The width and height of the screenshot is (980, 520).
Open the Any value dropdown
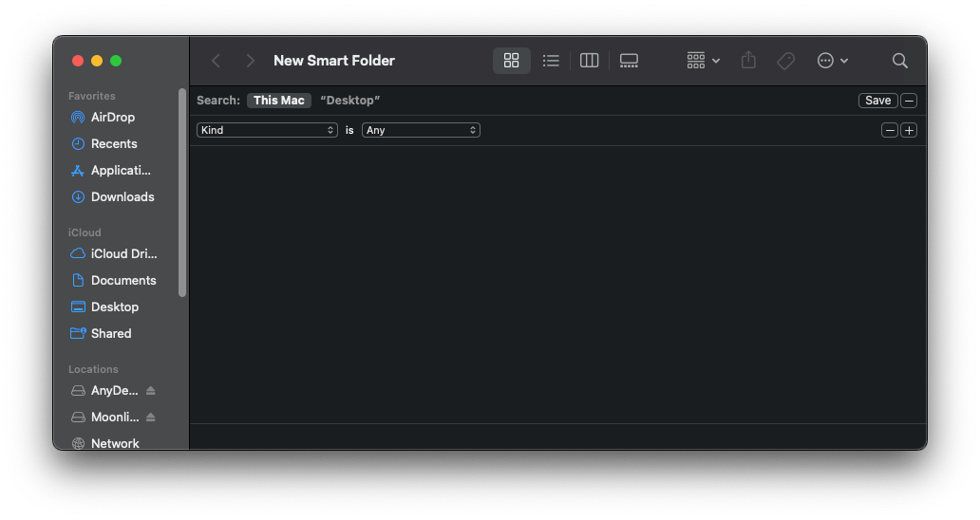coord(421,130)
